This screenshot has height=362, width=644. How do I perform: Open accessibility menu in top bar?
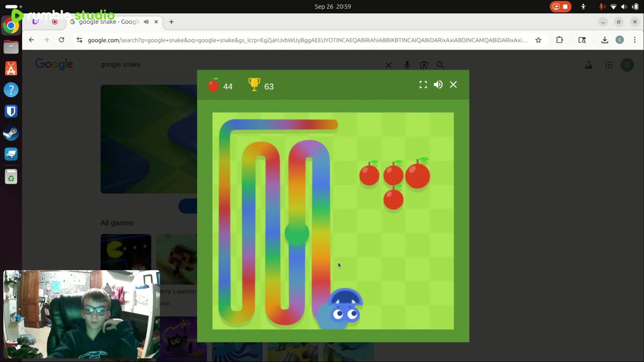583,7
